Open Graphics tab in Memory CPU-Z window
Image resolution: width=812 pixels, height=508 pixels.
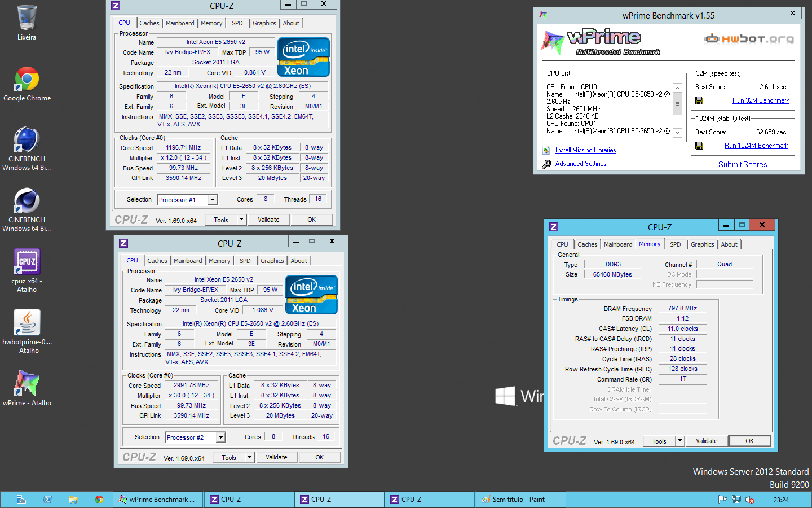click(x=703, y=244)
